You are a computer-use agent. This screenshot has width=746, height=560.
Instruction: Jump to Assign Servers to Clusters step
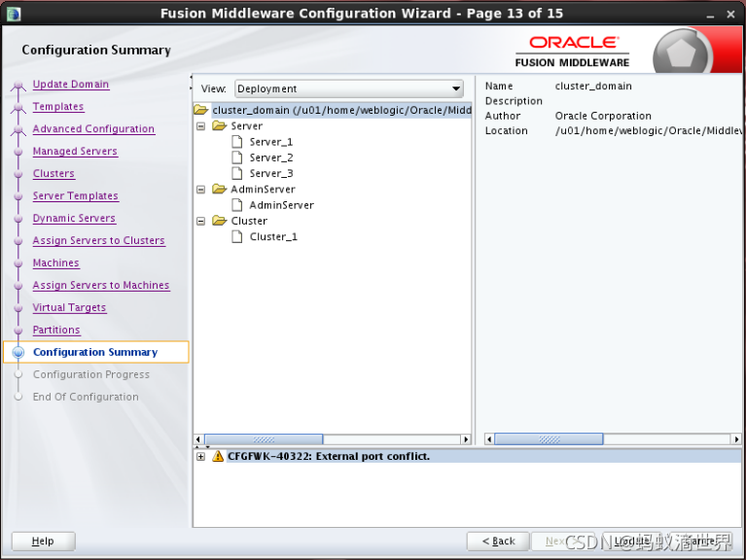coord(98,240)
